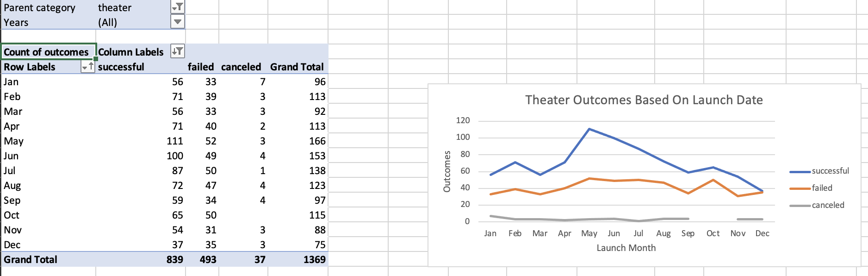Click the failed total 493
868x276 pixels.
click(208, 259)
